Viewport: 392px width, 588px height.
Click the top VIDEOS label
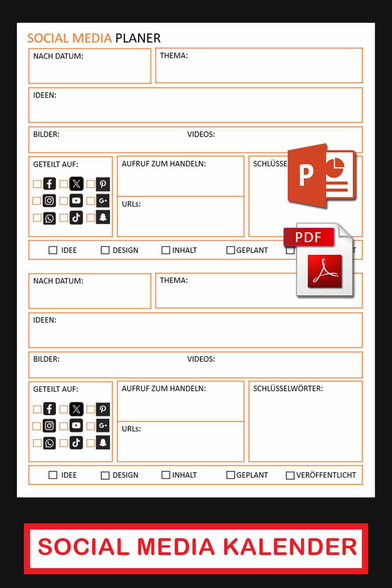point(201,134)
